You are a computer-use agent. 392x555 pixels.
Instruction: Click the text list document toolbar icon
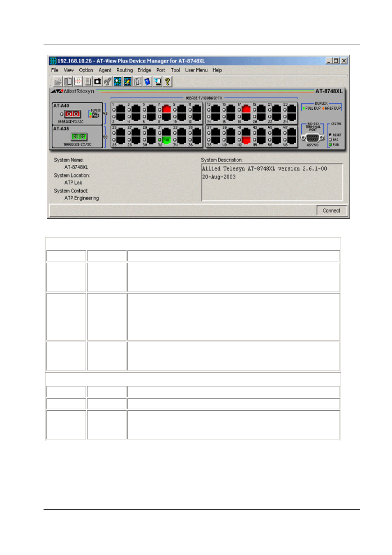88,81
